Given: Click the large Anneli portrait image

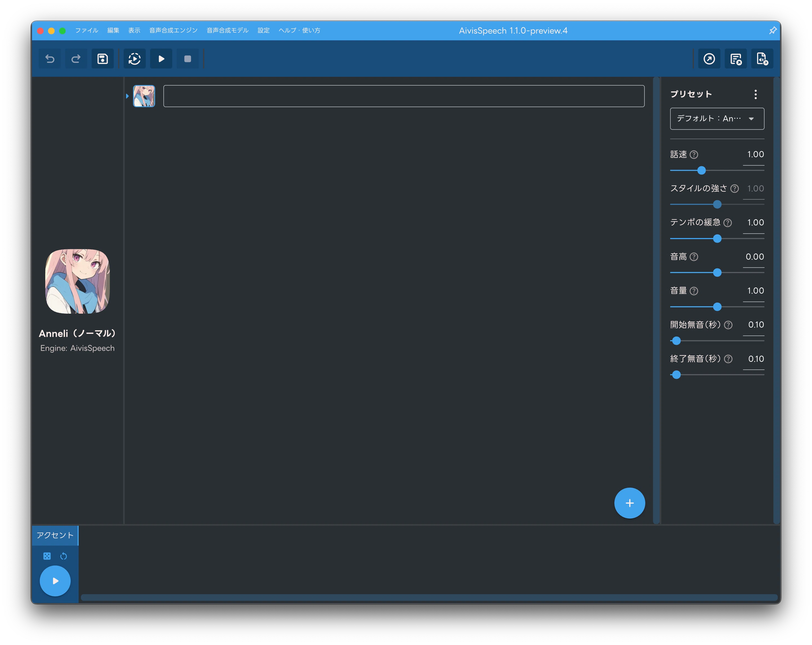Looking at the screenshot, I should pyautogui.click(x=78, y=281).
